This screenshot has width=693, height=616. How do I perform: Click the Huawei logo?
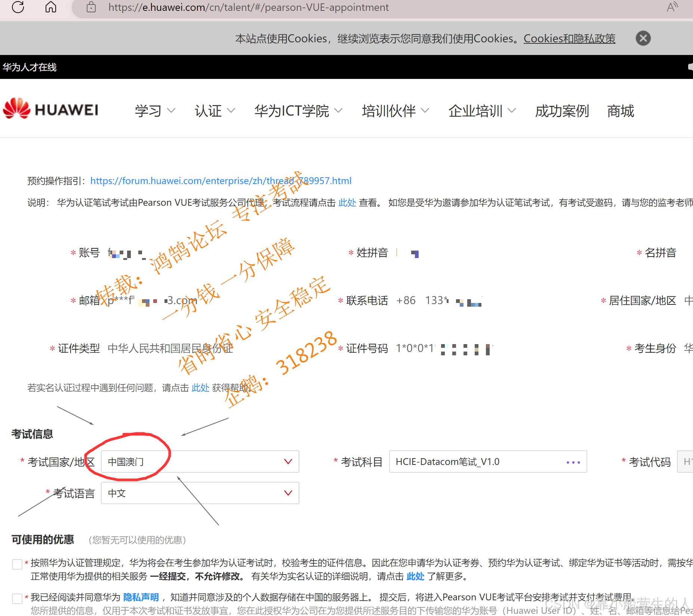pyautogui.click(x=50, y=109)
